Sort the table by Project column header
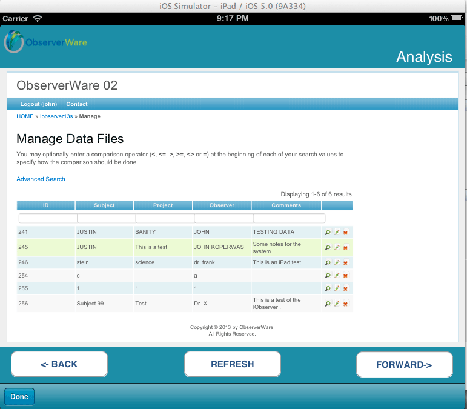 click(163, 205)
